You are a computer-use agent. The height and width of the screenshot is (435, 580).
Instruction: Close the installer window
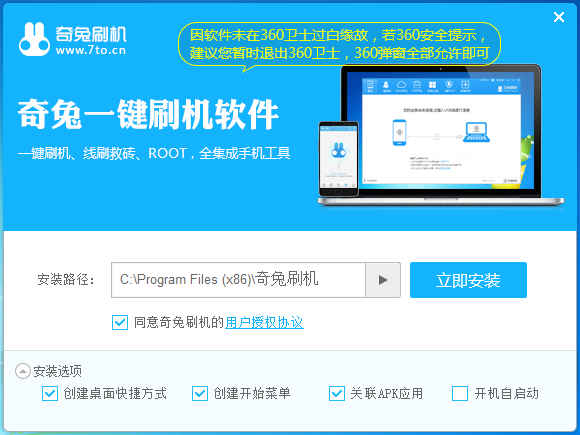point(559,17)
